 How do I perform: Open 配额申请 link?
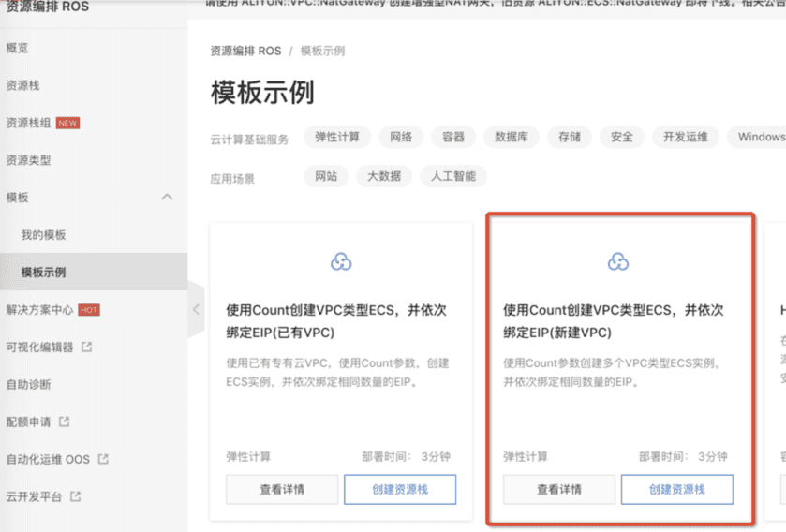tap(28, 421)
